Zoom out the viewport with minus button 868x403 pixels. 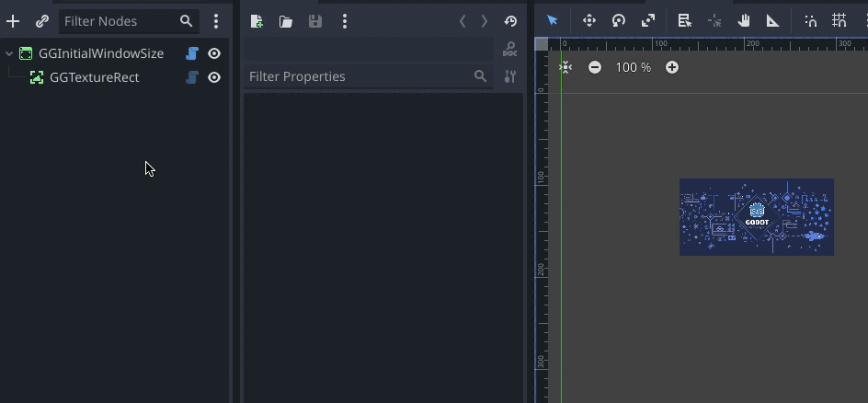tap(595, 67)
